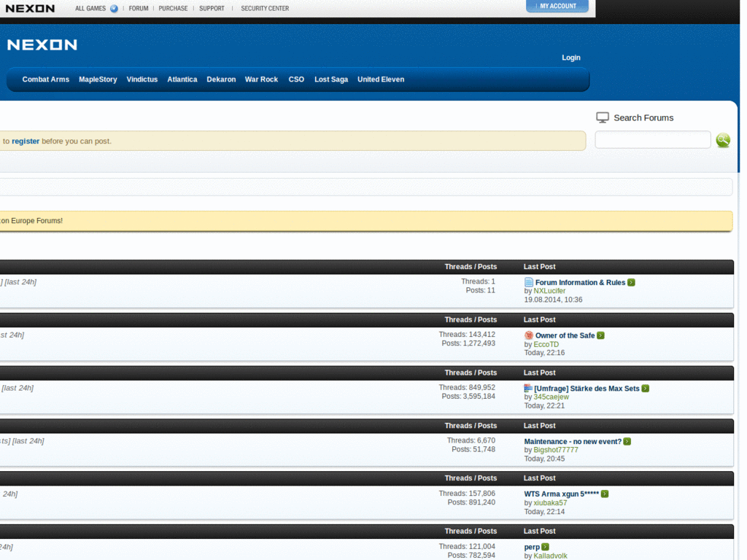Open Maintenance - no new event? thread

573,441
